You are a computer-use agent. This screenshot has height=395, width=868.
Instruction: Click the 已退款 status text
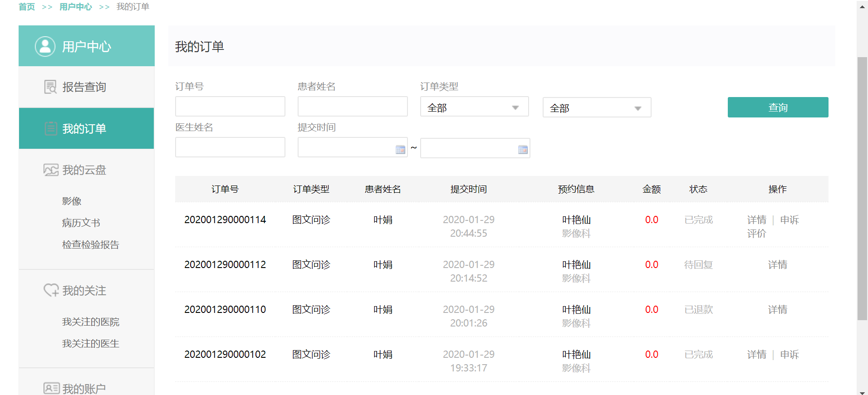[698, 309]
